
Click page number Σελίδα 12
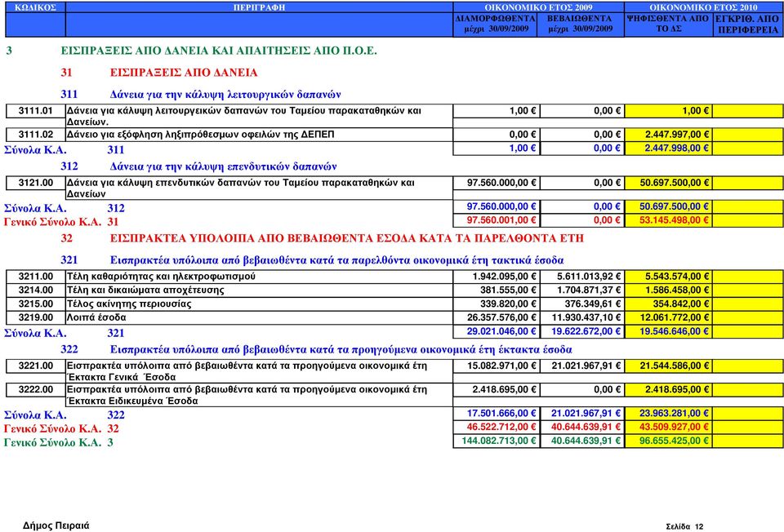pos(684,526)
